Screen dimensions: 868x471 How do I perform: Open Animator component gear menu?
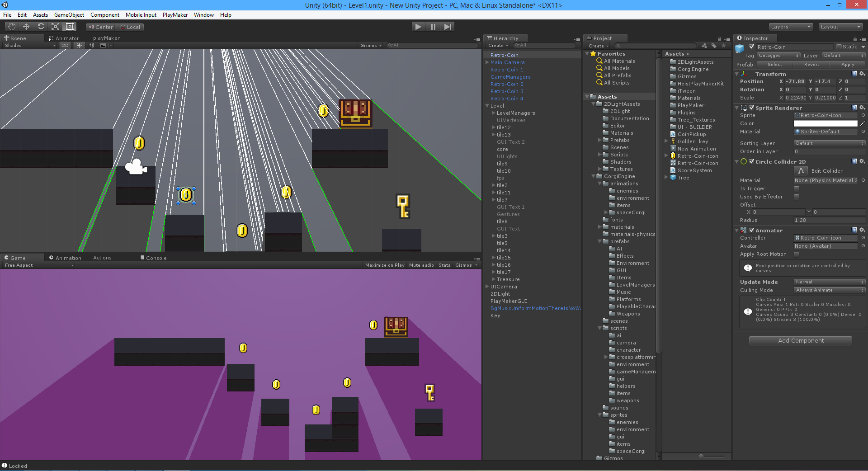pyautogui.click(x=862, y=230)
